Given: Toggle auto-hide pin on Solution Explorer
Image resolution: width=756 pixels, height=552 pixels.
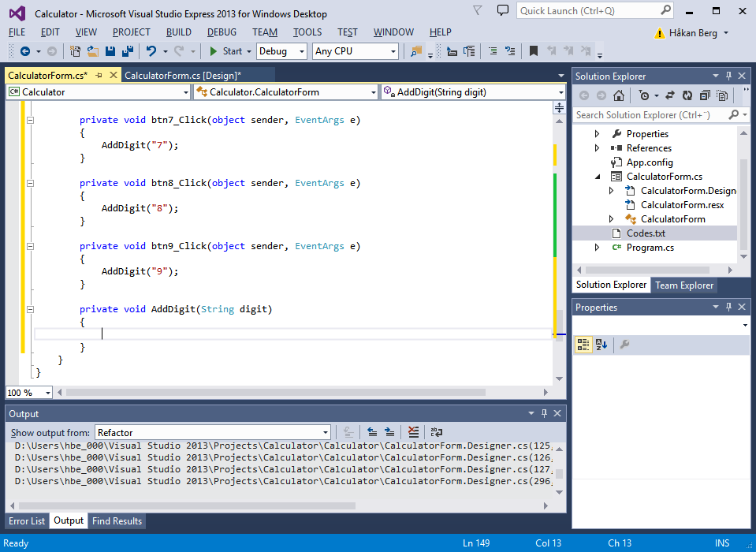Looking at the screenshot, I should [x=728, y=76].
